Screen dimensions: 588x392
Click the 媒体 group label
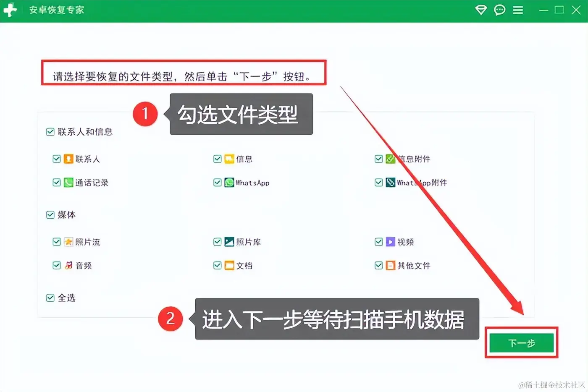66,215
